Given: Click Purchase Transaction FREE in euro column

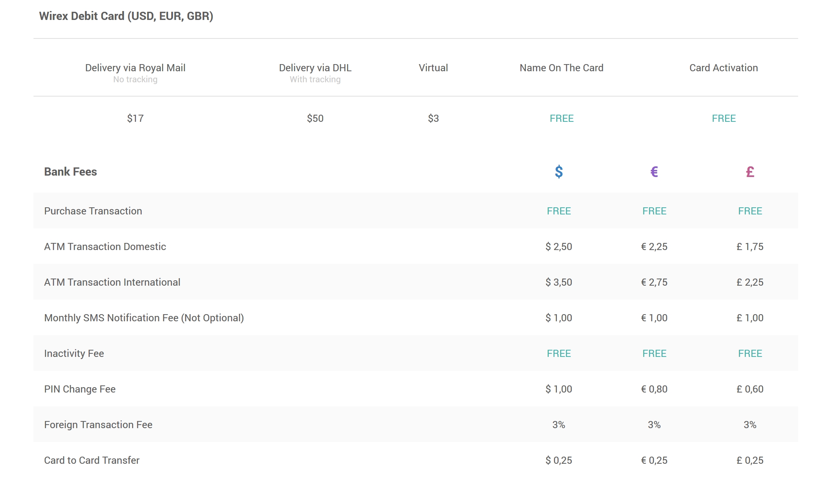Looking at the screenshot, I should 654,211.
